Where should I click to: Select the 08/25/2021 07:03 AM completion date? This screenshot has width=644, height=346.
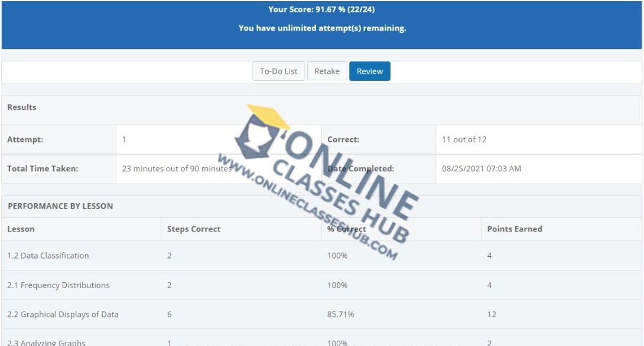[481, 169]
